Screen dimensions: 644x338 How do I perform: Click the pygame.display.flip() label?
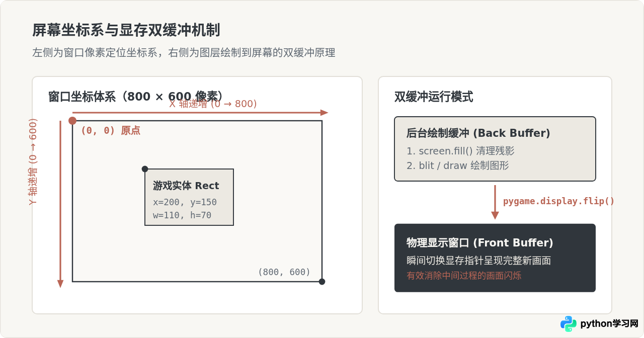559,201
